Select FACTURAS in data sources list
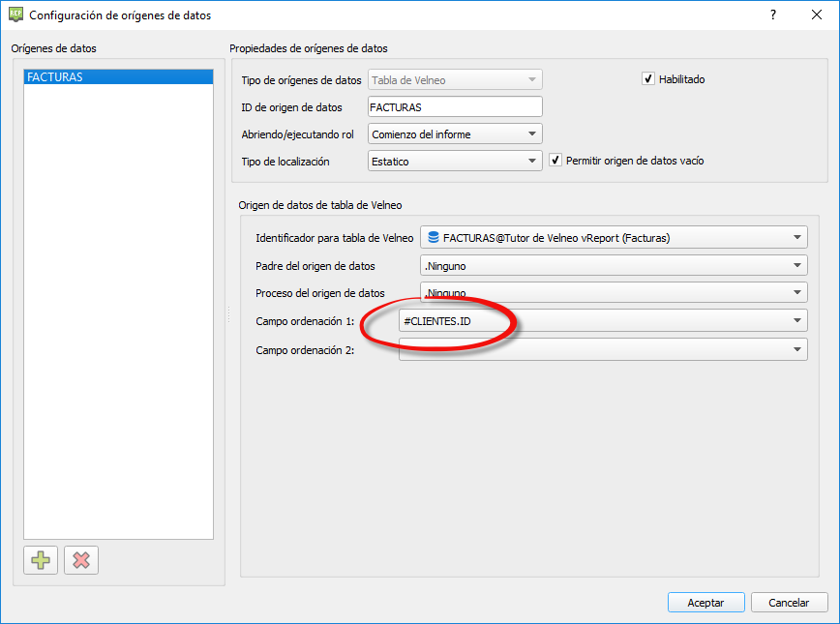Viewport: 840px width, 624px height. (x=118, y=77)
